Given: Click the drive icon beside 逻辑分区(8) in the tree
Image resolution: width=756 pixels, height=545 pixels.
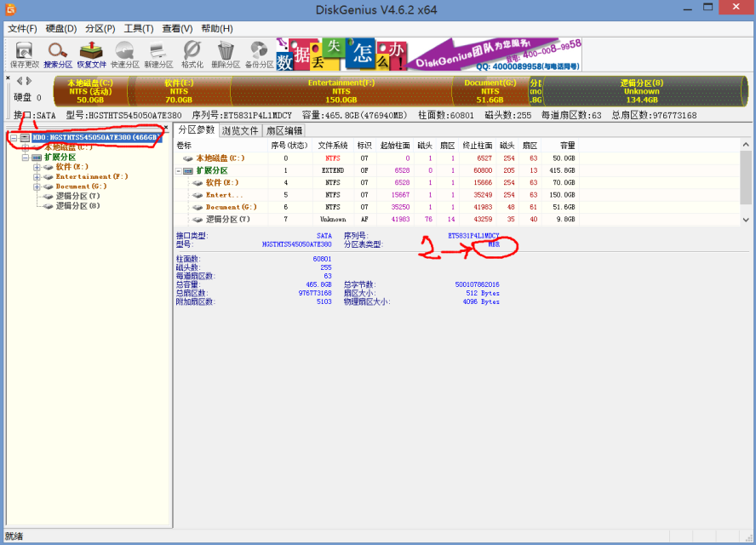Looking at the screenshot, I should 48,206.
